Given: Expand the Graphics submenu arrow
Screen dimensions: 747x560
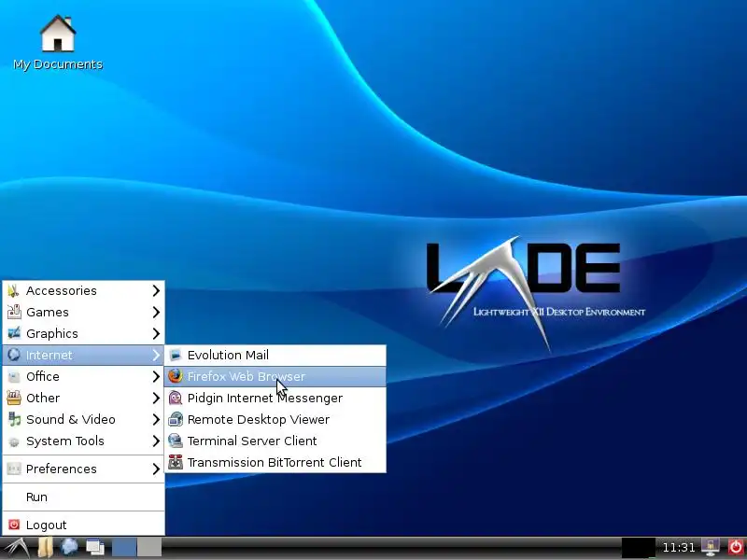Looking at the screenshot, I should [x=156, y=333].
